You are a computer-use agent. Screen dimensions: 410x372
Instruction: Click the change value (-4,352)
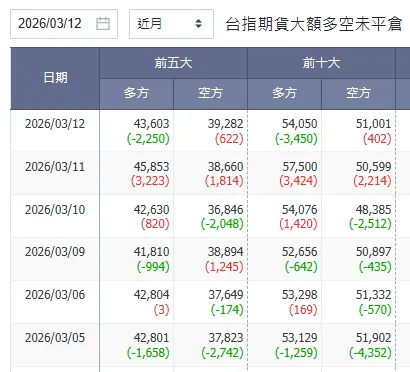(370, 353)
